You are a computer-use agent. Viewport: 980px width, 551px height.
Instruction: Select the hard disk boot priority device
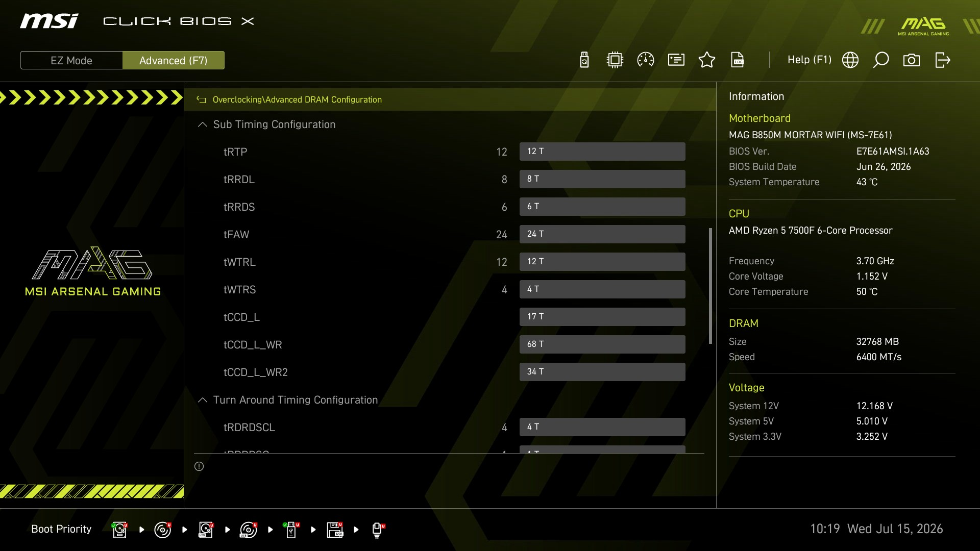119,530
